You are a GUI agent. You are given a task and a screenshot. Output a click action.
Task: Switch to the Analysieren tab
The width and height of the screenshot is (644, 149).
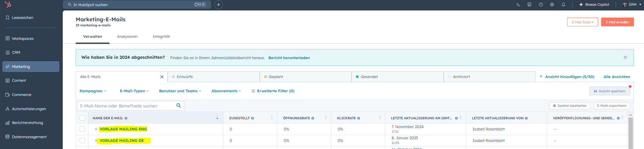click(x=127, y=36)
